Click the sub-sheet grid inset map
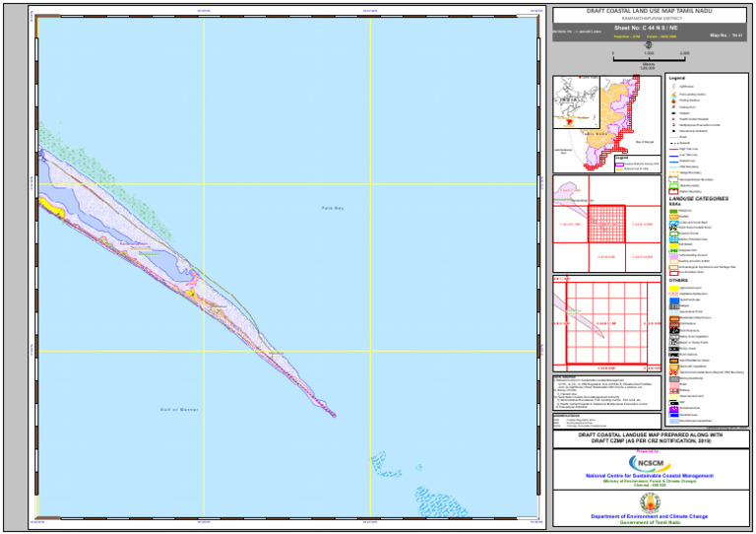Screen dimensions: 756x534 [606, 323]
